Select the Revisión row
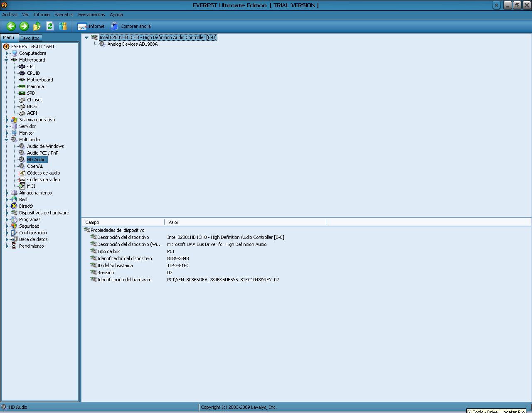 click(x=307, y=273)
